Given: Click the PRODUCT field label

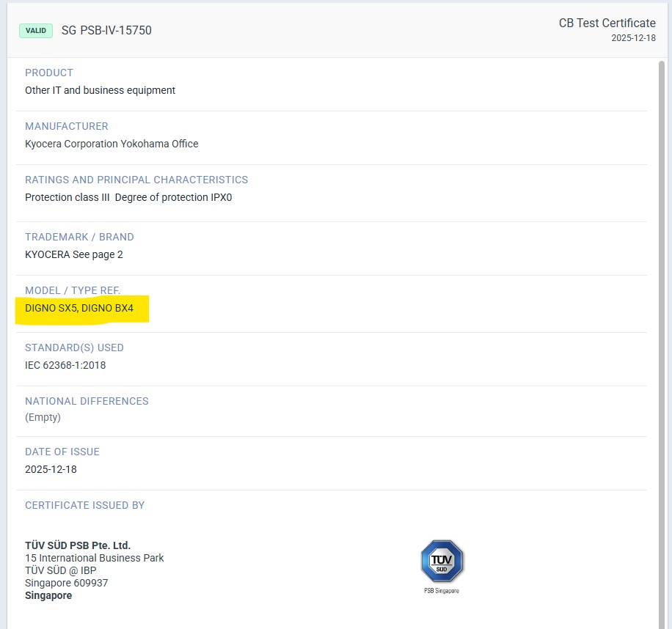Looking at the screenshot, I should coord(49,73).
